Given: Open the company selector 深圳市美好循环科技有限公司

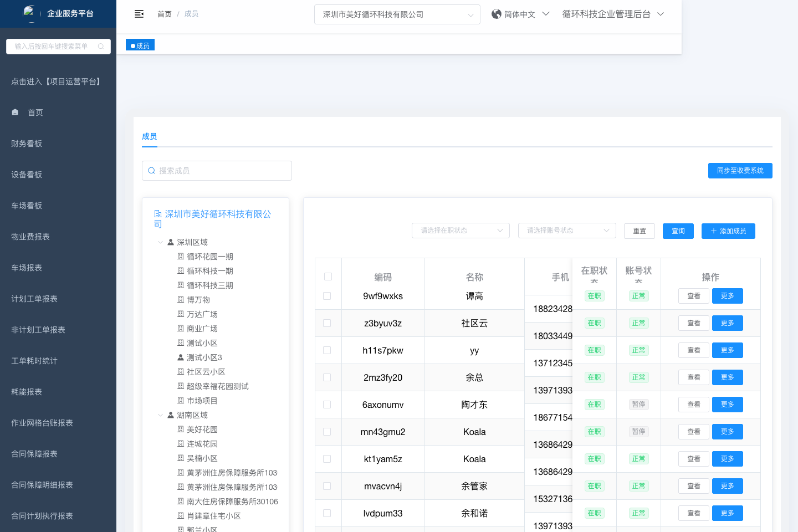Looking at the screenshot, I should [x=397, y=14].
